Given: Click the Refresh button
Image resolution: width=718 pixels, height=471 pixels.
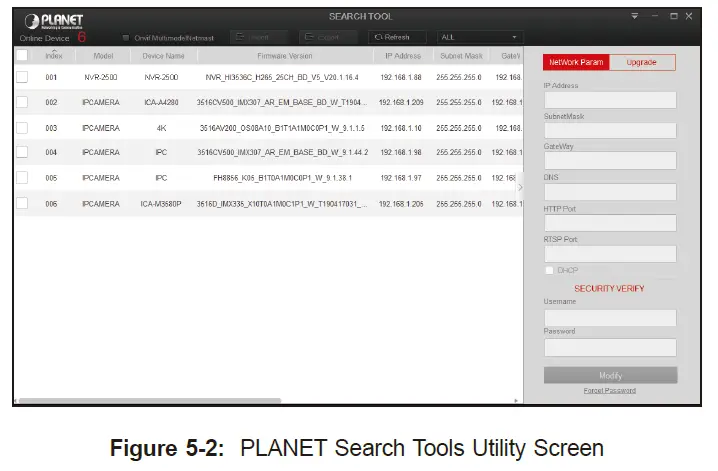Looking at the screenshot, I should pyautogui.click(x=397, y=37).
